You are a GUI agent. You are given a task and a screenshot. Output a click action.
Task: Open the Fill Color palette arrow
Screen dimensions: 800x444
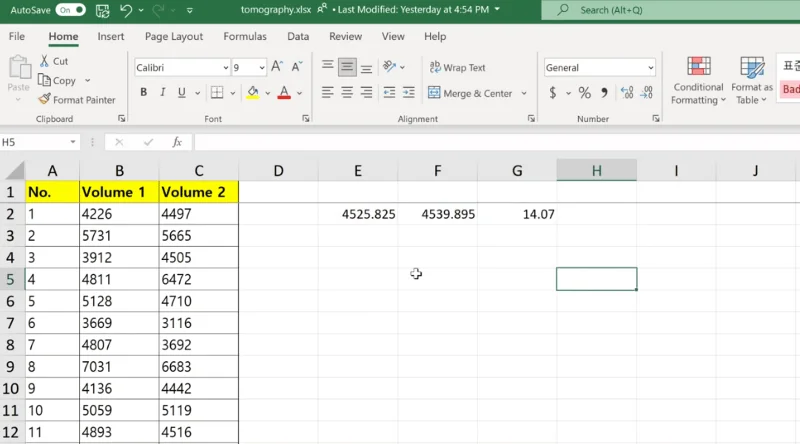[267, 93]
